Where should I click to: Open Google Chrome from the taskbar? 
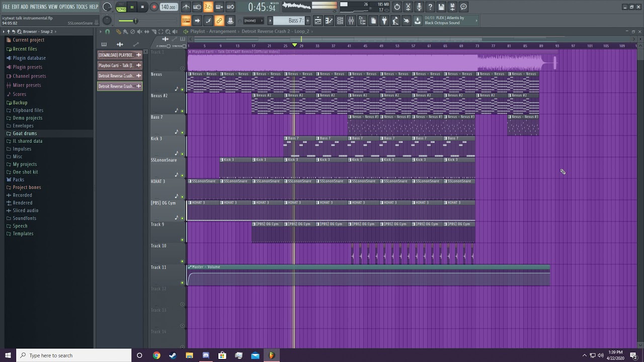[x=156, y=355]
